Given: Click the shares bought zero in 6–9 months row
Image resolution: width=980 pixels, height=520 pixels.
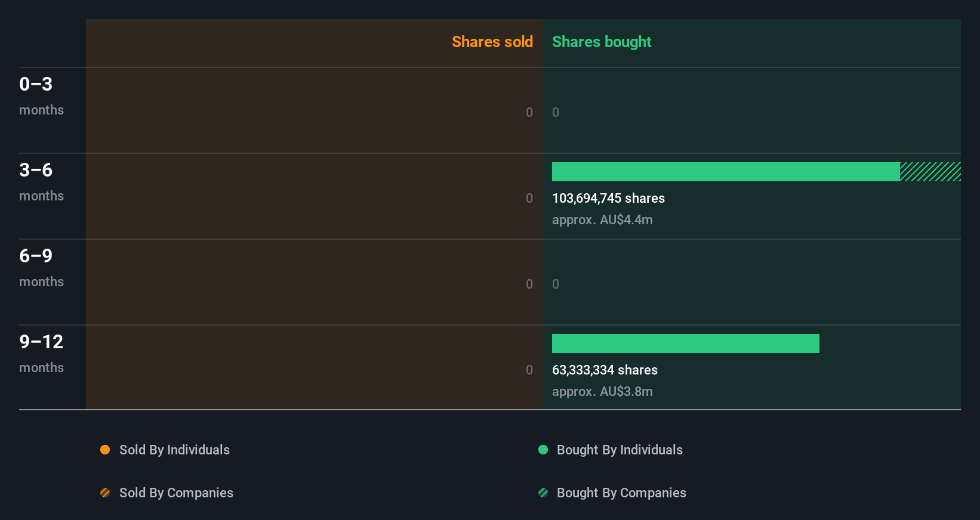Looking at the screenshot, I should 556,284.
